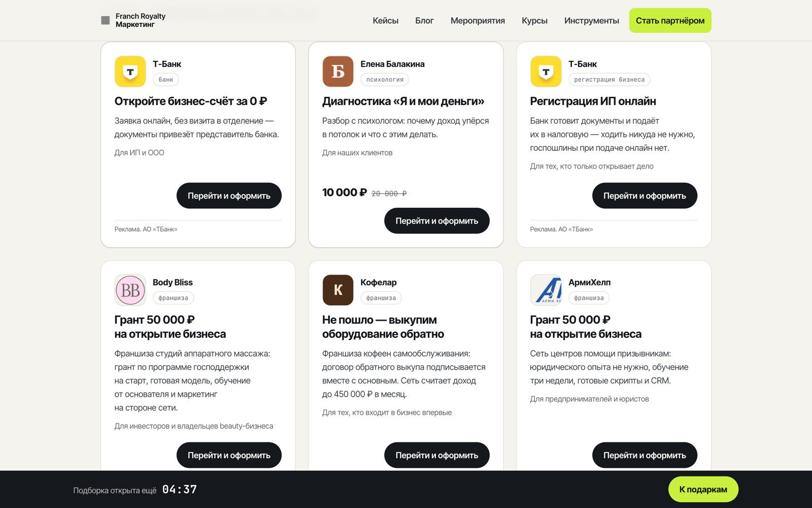Click the crossed-out 20 000 ₽ price
The height and width of the screenshot is (508, 812).
tap(389, 194)
